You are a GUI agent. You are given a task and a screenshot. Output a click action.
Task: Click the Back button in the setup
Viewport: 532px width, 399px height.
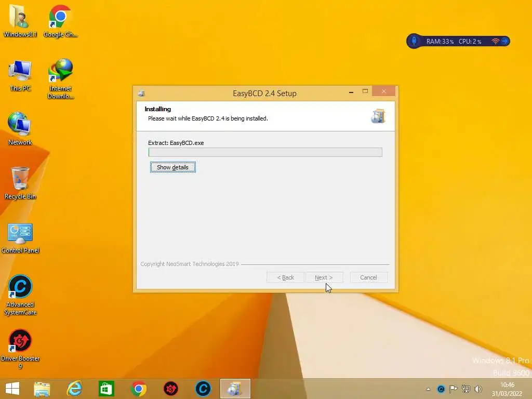pos(285,277)
